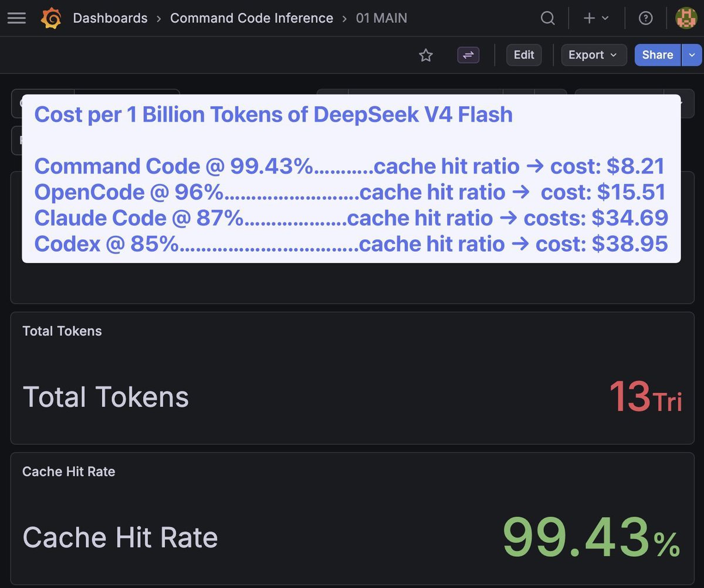The width and height of the screenshot is (704, 588).
Task: Select the 01 MAIN breadcrumb
Action: click(x=381, y=18)
